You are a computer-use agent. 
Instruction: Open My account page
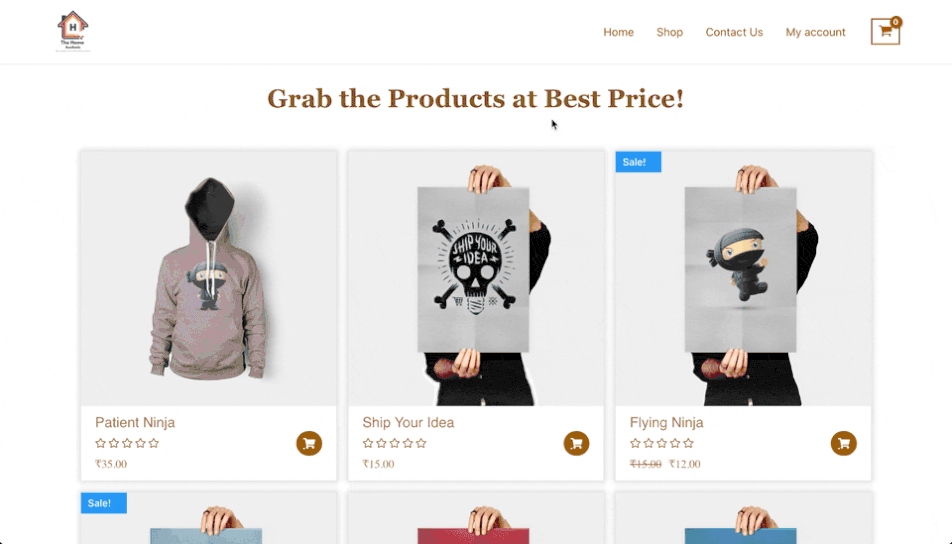point(815,32)
